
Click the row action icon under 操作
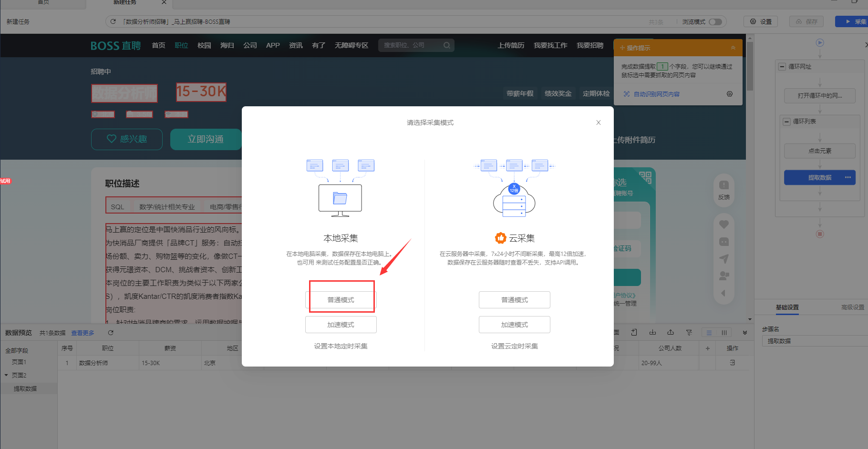[733, 363]
